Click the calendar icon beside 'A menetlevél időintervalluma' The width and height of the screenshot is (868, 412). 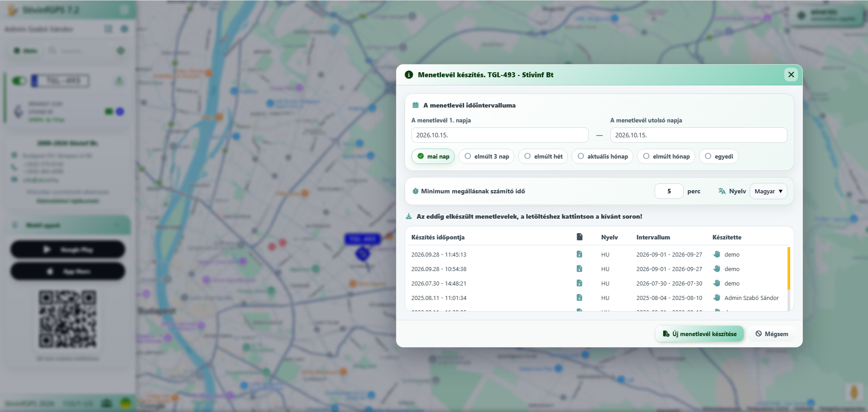point(415,105)
